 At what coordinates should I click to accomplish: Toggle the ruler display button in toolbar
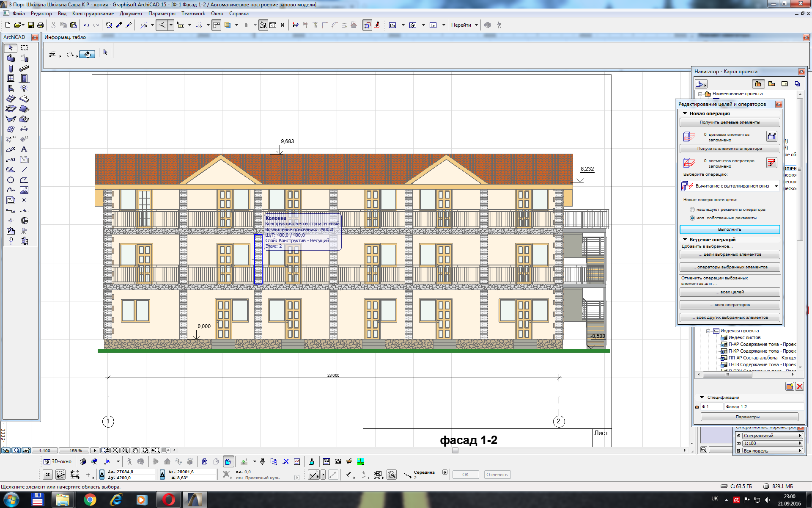217,25
